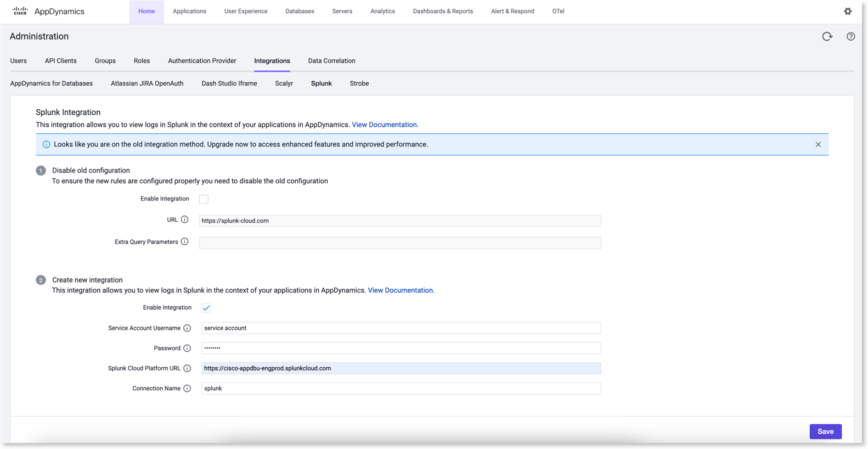The image size is (868, 449).
Task: Open the Alert & Respond menu
Action: 512,12
